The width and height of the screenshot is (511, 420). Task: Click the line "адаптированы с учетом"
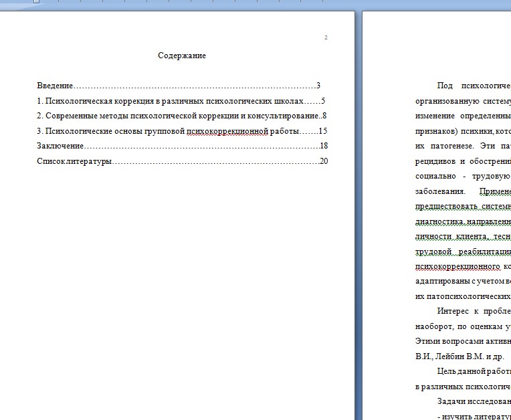463,281
